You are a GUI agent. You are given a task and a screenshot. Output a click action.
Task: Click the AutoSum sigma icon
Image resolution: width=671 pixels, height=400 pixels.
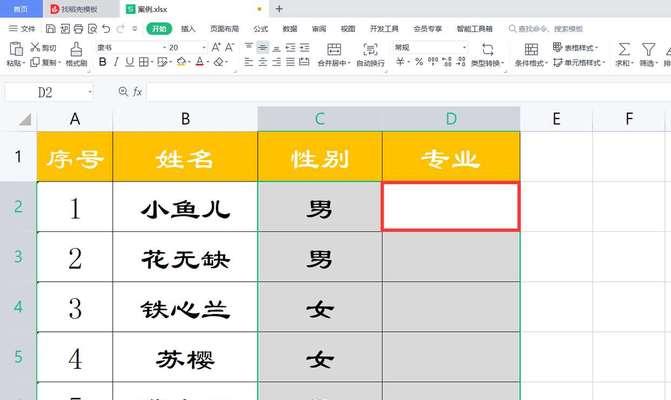point(624,49)
